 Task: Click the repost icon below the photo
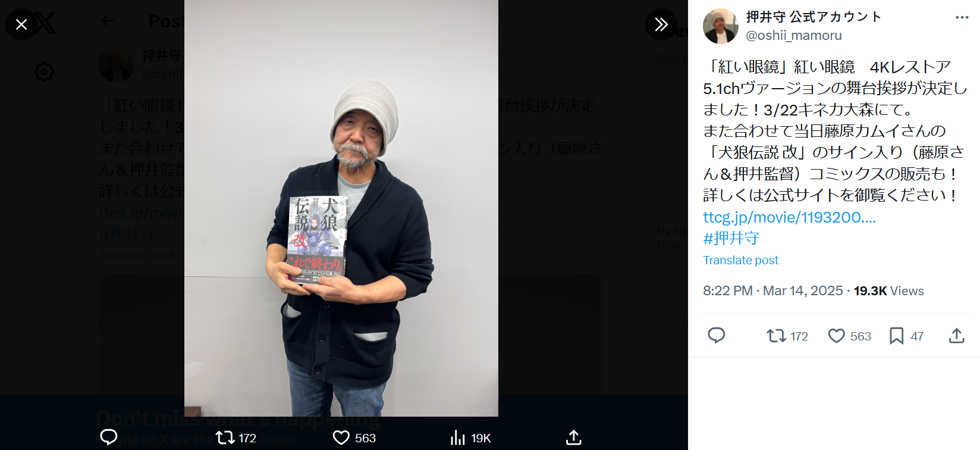(235, 437)
